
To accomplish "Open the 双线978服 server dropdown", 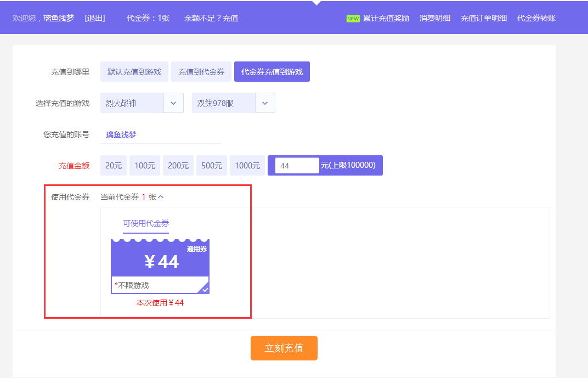I will [265, 103].
